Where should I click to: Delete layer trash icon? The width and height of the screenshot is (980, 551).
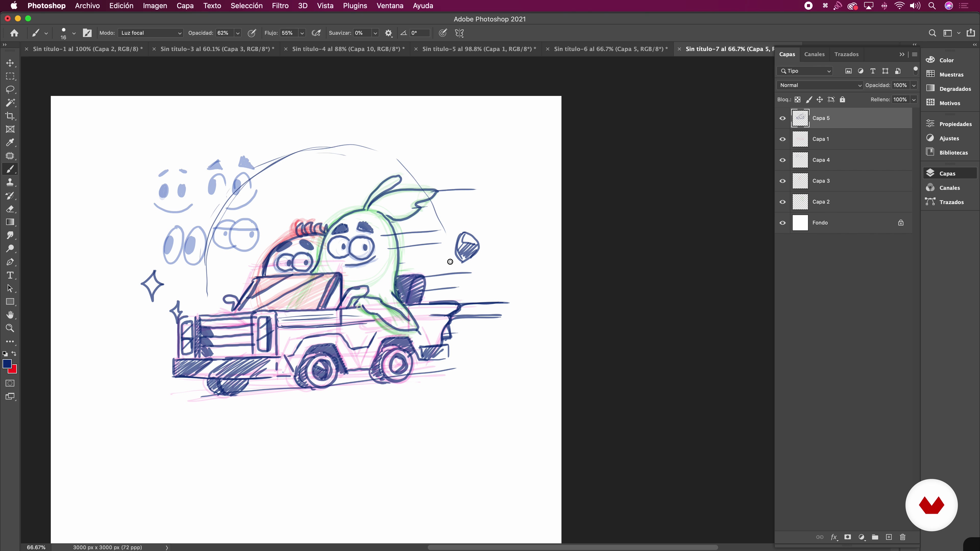[902, 537]
